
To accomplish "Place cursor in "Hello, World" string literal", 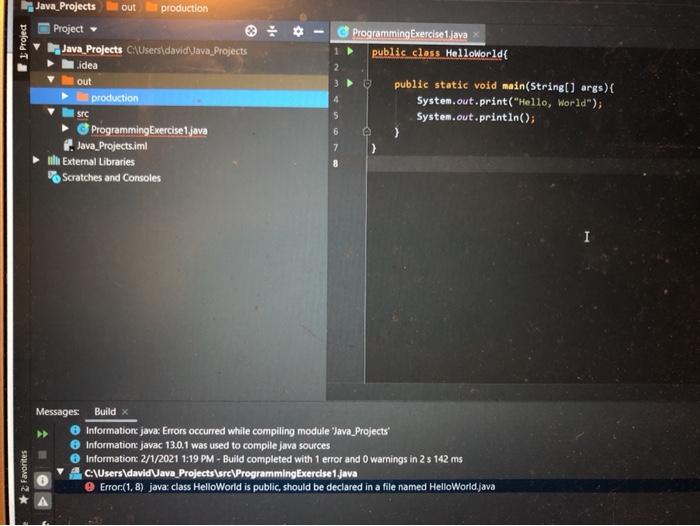I will tap(553, 103).
